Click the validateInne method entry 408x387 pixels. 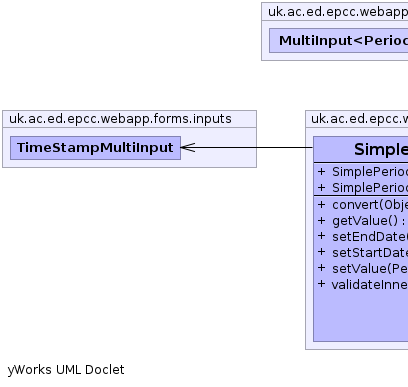(363, 285)
